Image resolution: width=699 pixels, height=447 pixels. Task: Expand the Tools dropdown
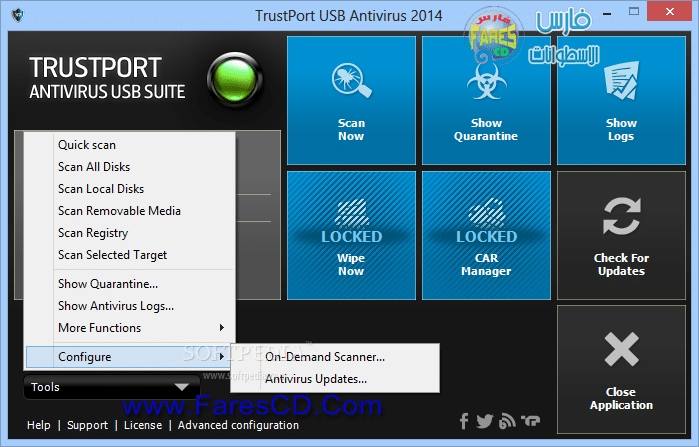pyautogui.click(x=111, y=387)
